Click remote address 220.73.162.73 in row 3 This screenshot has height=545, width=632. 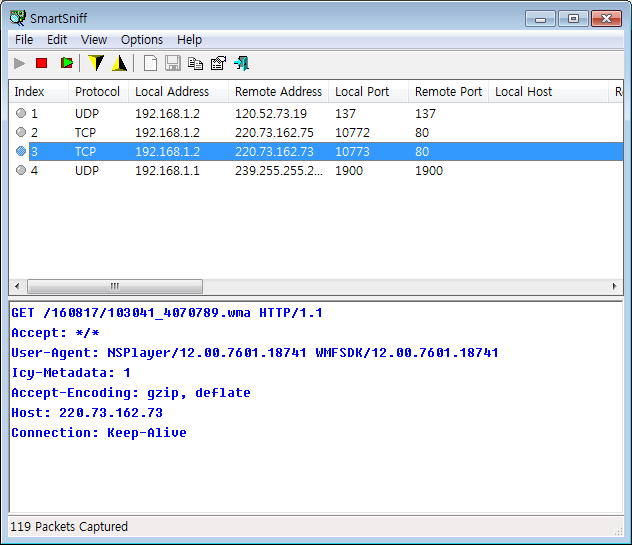[x=274, y=152]
